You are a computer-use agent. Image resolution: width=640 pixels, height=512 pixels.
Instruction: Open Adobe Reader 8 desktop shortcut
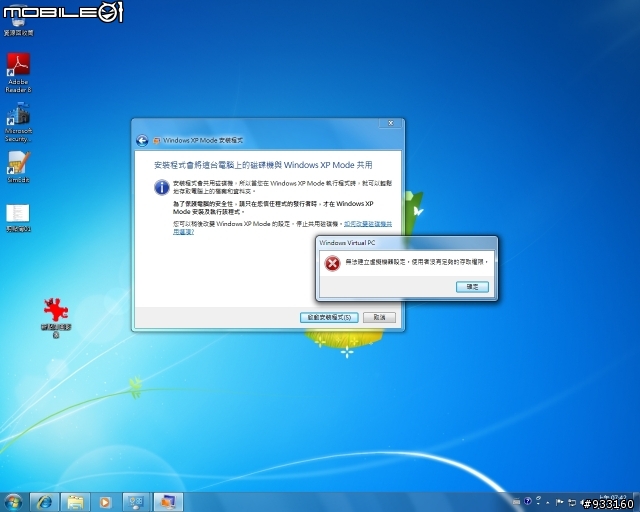(18, 73)
